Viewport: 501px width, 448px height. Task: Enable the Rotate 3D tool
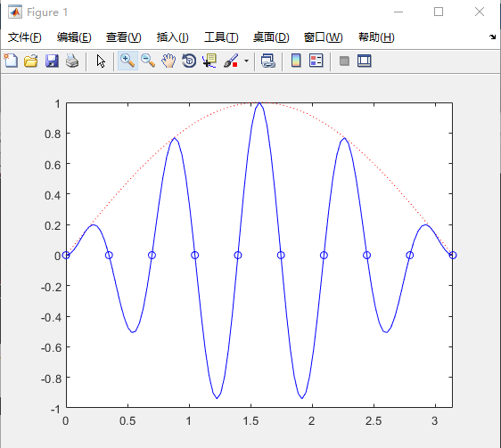tap(189, 61)
